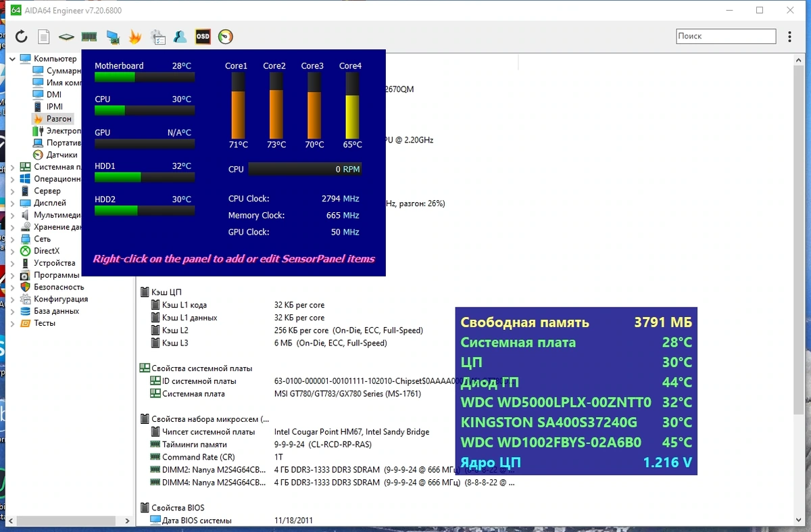811x532 pixels.
Task: Open the three-dot menu next to search
Action: pos(790,37)
